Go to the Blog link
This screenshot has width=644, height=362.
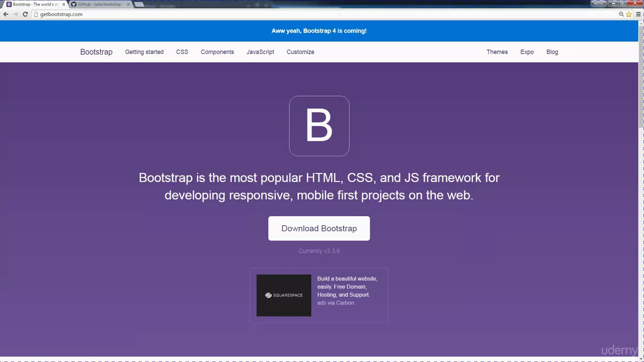pyautogui.click(x=552, y=52)
